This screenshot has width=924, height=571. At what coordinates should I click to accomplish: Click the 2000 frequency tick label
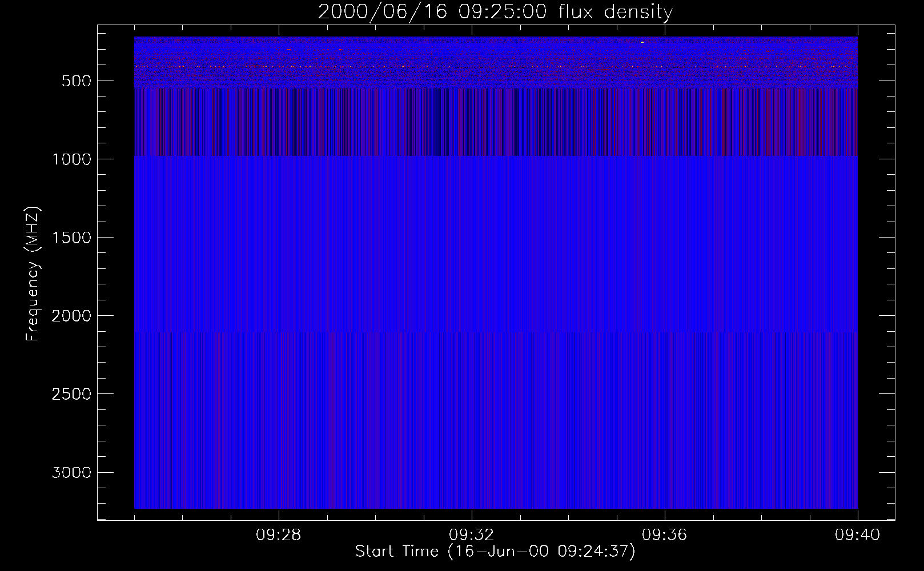click(71, 316)
